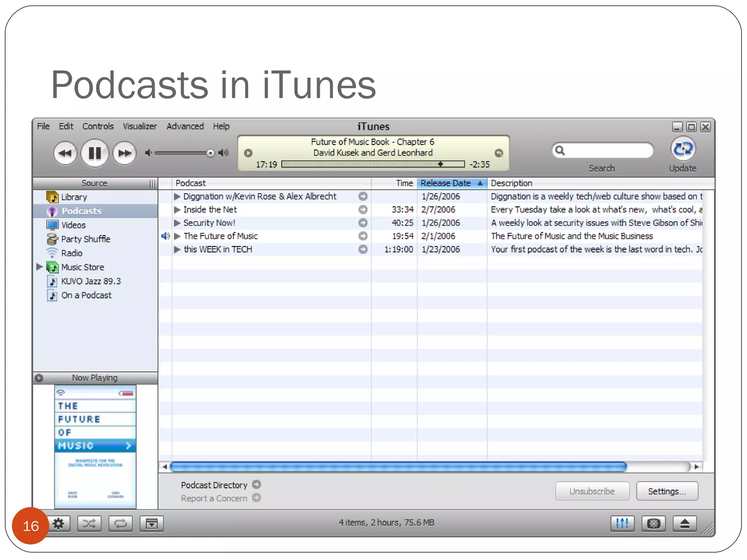747x560 pixels.
Task: Click the arrow icon beside The Future of Music
Action: 363,236
